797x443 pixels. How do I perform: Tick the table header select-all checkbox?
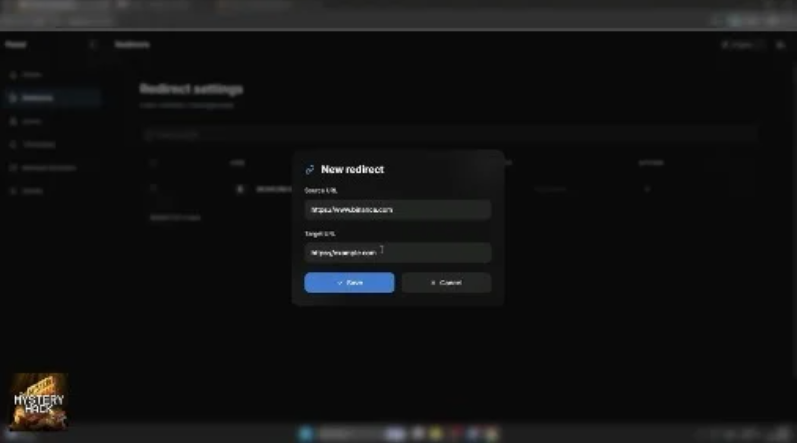pyautogui.click(x=154, y=163)
